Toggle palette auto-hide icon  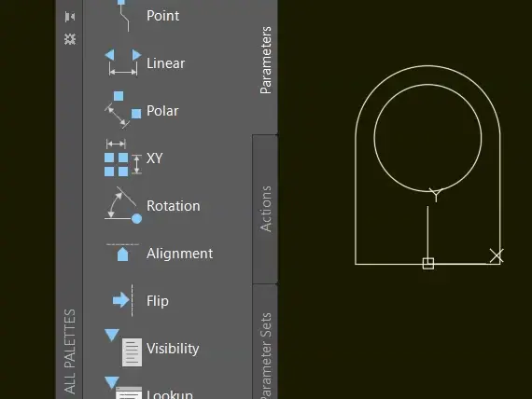pos(70,17)
